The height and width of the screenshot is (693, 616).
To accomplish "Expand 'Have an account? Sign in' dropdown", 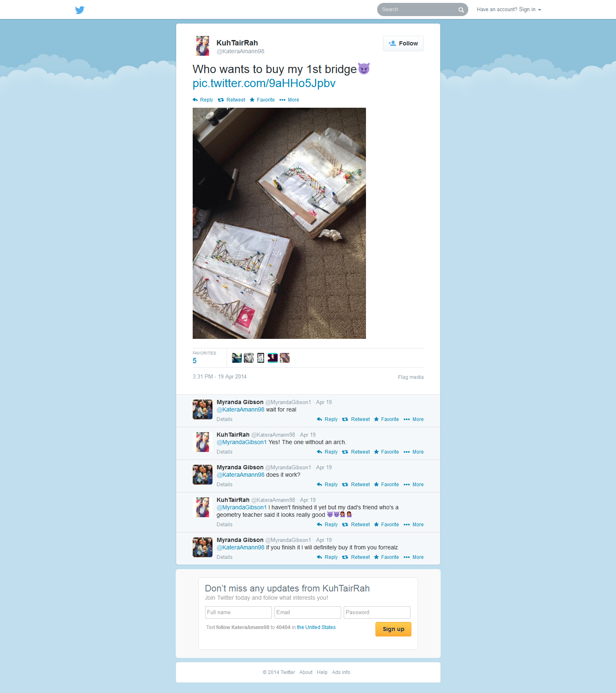I will point(509,9).
